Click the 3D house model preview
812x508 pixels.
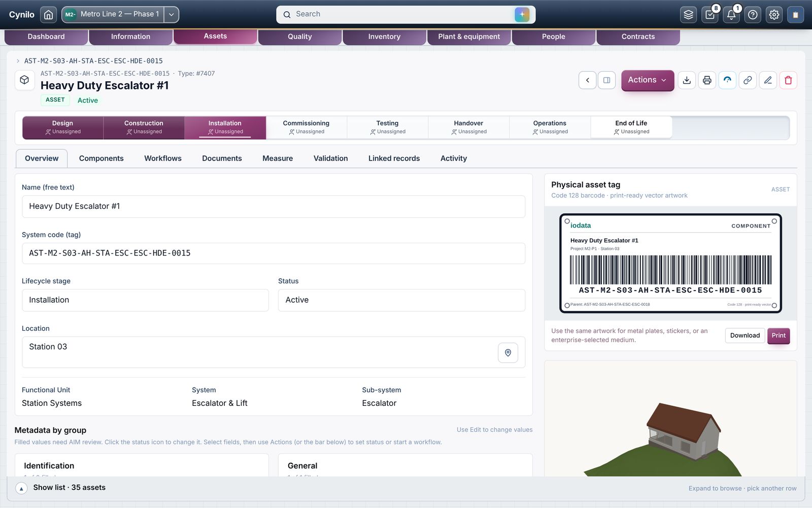670,419
